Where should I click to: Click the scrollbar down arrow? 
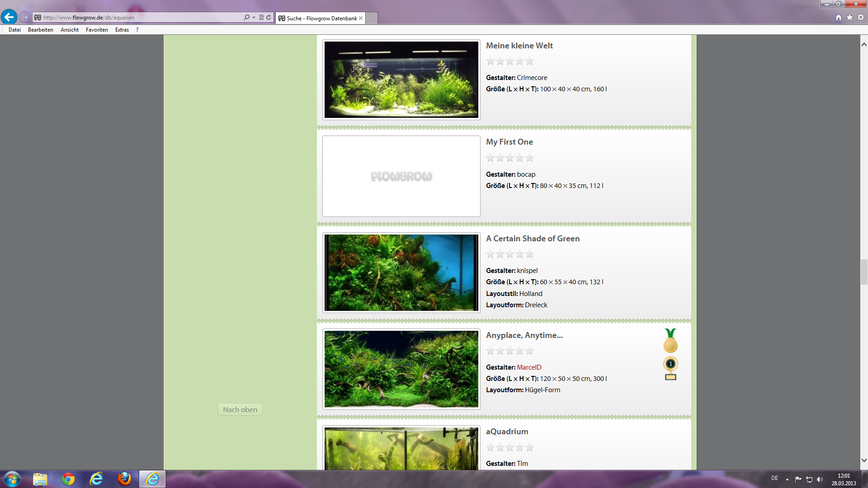(x=864, y=460)
